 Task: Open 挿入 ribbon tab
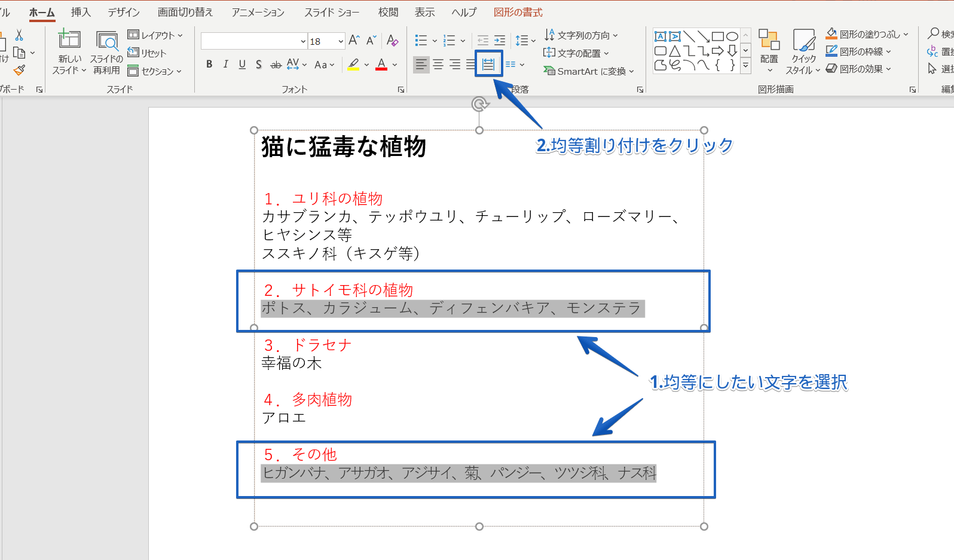point(81,12)
